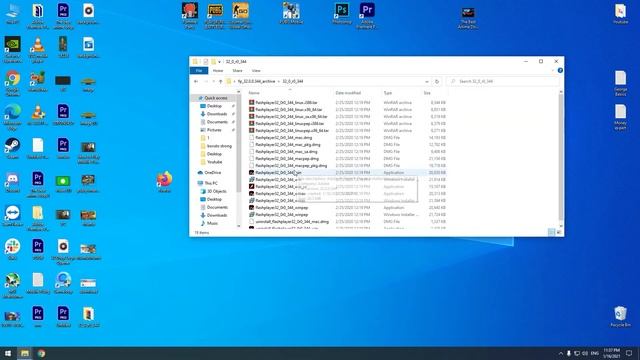Click the Search 32_0_r0_344 box
Screen dimensions: 640x360
[x=503, y=82]
